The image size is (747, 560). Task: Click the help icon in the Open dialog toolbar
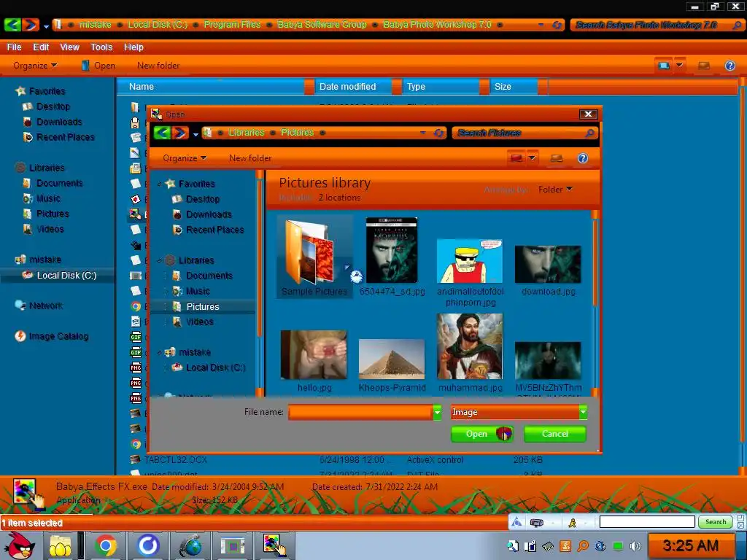tap(583, 158)
